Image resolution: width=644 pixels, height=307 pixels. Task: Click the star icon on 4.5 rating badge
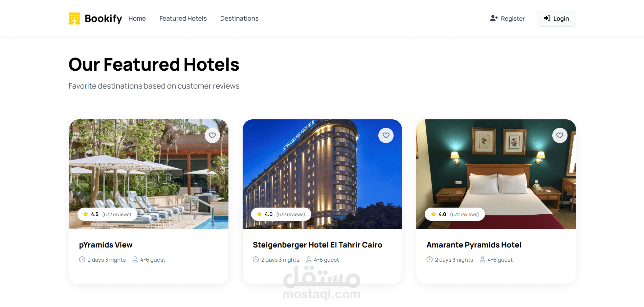coord(86,214)
